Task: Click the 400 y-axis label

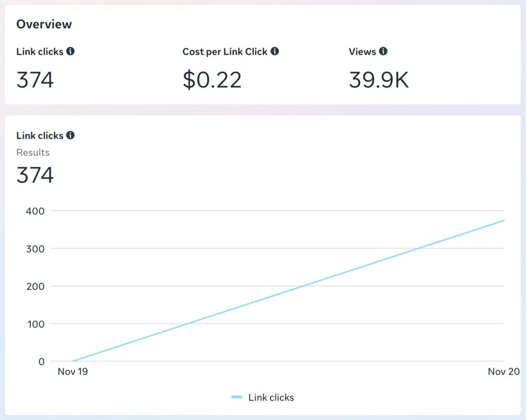Action: 35,211
